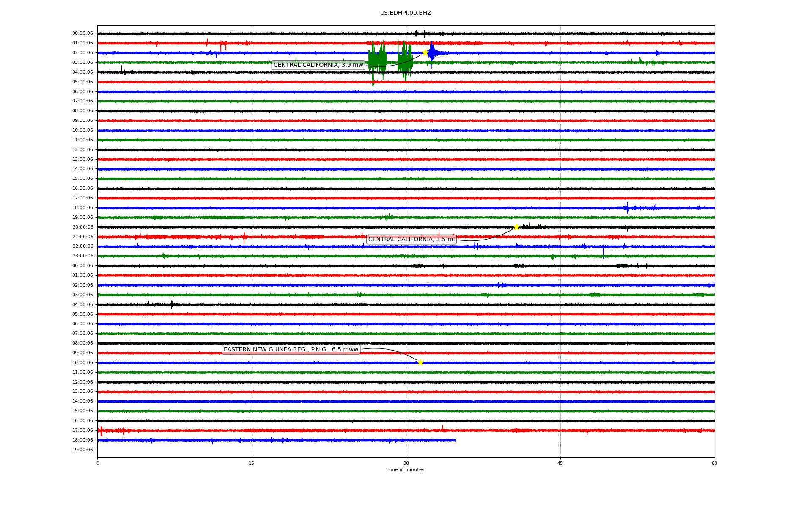Click the 45 minute x-axis tick label
Viewport: 812px width, 508px height.
click(560, 463)
